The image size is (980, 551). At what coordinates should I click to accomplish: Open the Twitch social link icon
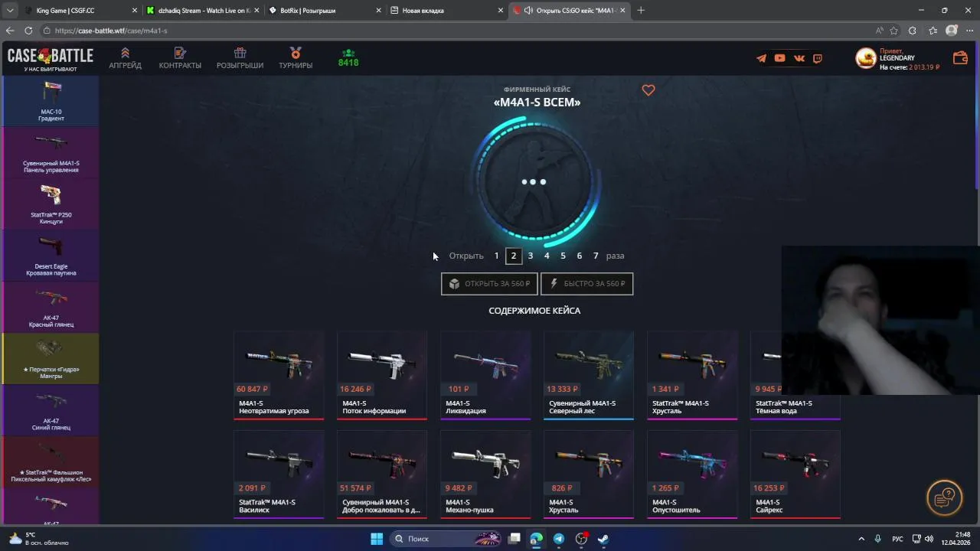coord(818,58)
